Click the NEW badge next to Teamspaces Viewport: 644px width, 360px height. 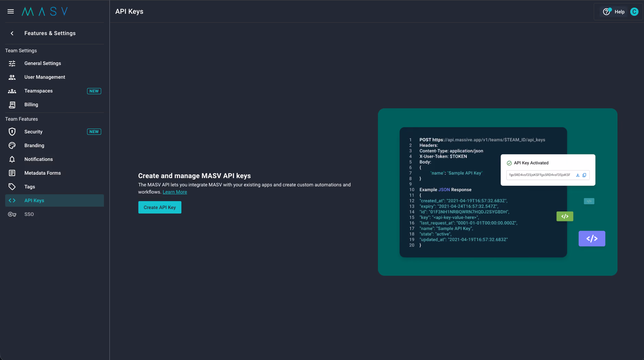point(94,91)
